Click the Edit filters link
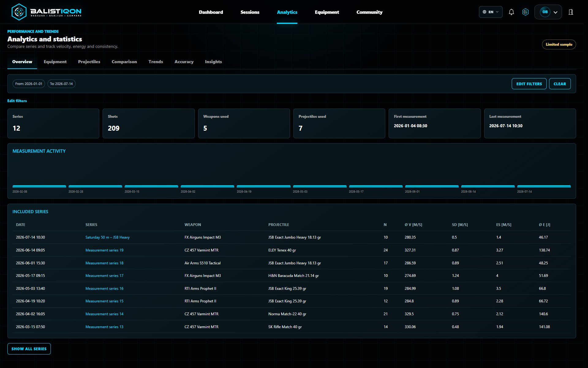Image resolution: width=588 pixels, height=368 pixels. pyautogui.click(x=17, y=101)
